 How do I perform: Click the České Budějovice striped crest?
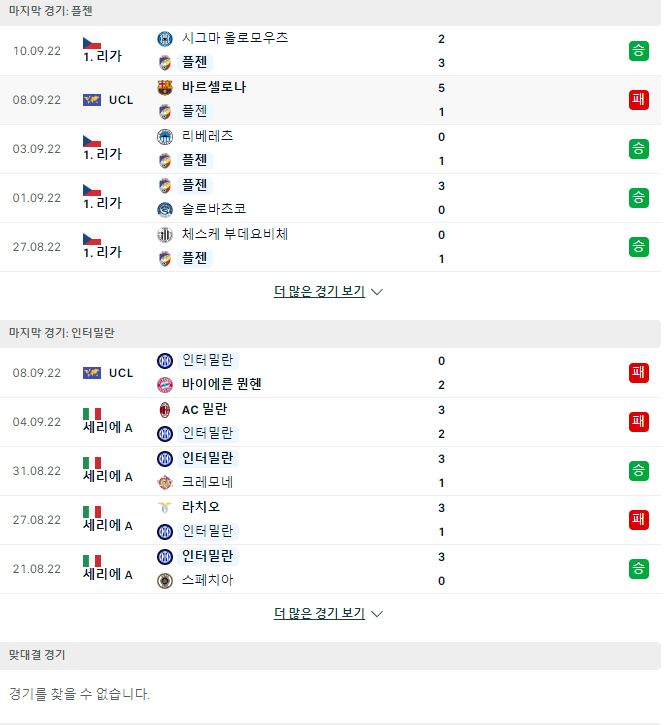coord(165,234)
